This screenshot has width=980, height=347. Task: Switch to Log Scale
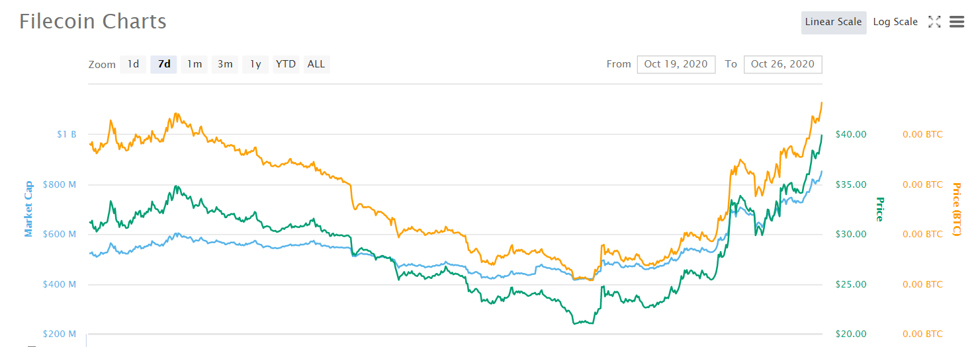pos(895,22)
